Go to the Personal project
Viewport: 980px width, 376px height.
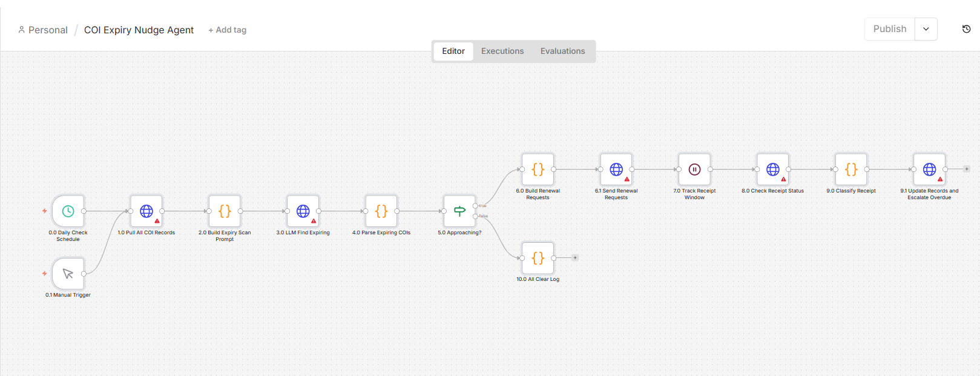tap(43, 30)
